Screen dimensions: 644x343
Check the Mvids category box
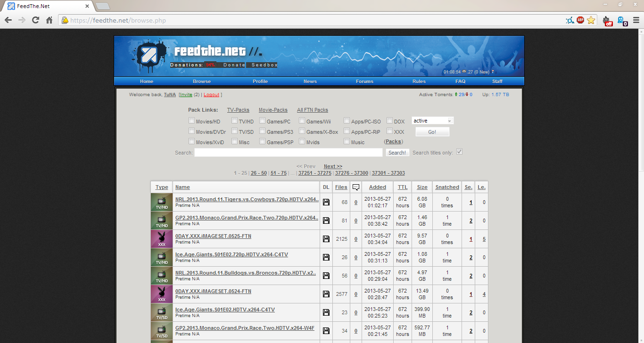[302, 141]
